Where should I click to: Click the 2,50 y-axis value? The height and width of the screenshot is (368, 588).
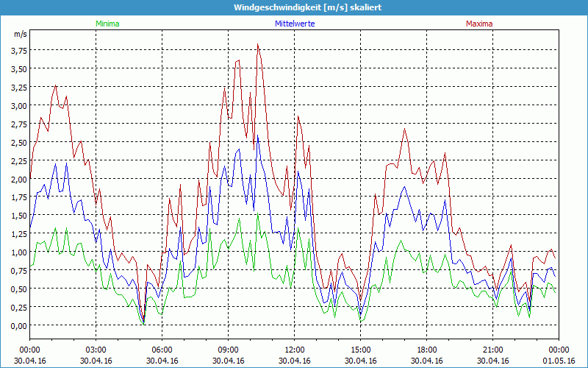[19, 143]
